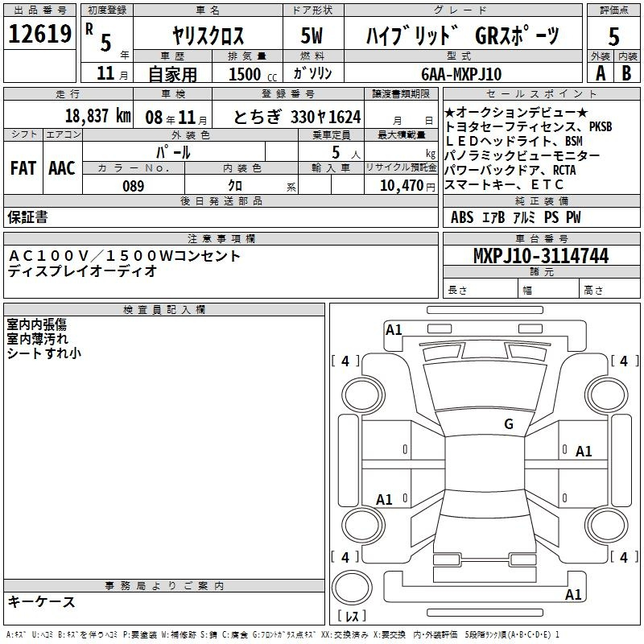The image size is (644, 644).
Task: Select the [レス] bracket marking
Action: coord(351,617)
